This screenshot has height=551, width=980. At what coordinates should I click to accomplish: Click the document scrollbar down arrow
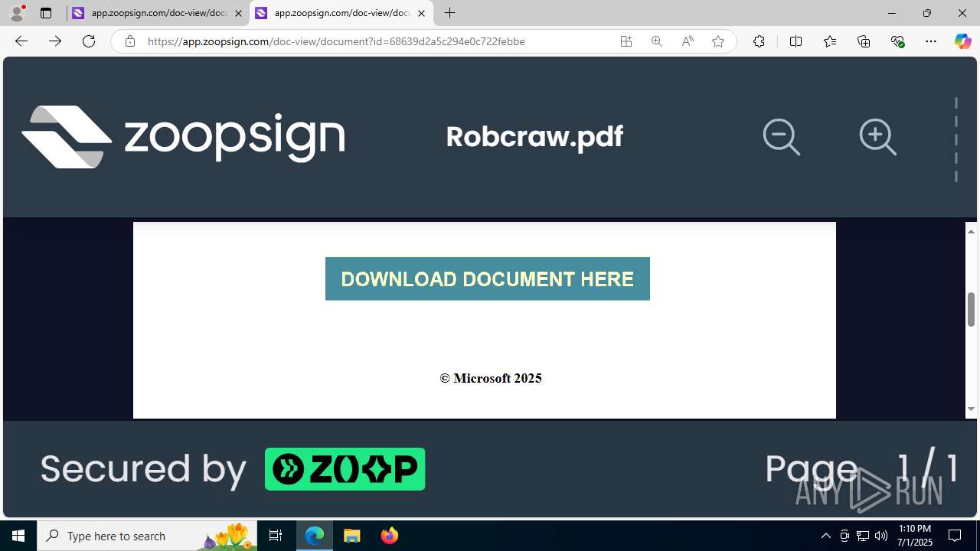(x=971, y=409)
